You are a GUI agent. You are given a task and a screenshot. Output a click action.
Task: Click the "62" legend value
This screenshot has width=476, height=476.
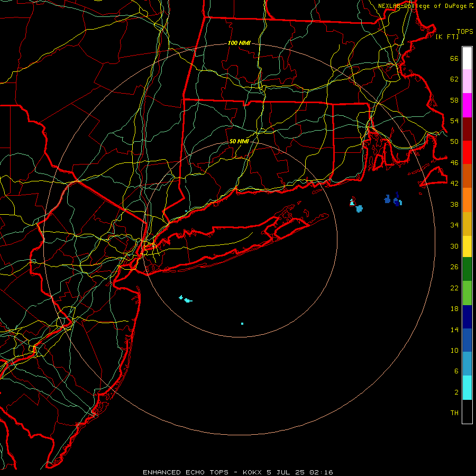(454, 79)
